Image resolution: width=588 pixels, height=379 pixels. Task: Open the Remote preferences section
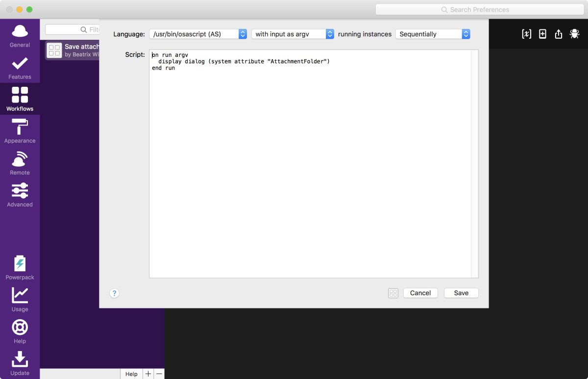coord(20,163)
